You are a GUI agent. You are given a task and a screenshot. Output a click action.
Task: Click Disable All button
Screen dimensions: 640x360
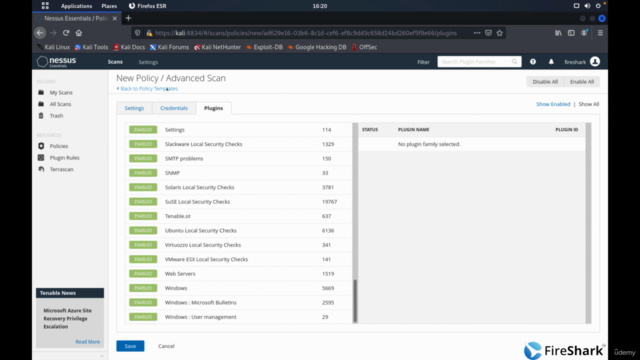click(x=545, y=82)
